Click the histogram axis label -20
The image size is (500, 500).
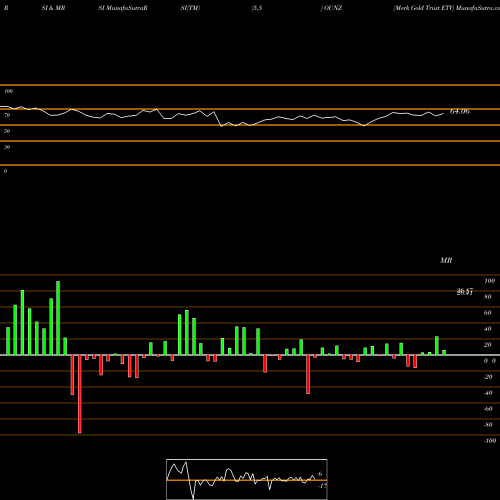488,377
